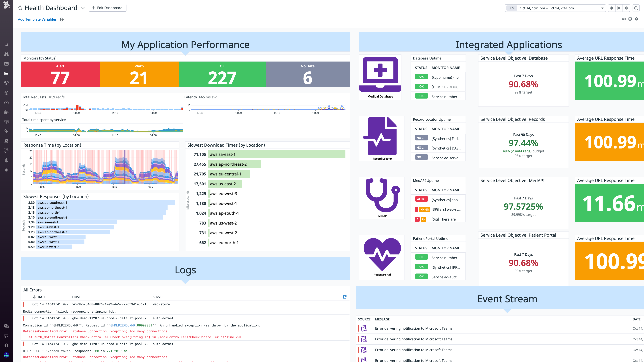This screenshot has width=644, height=362.
Task: Open the Metrics graph icon in sidebar
Action: click(7, 73)
